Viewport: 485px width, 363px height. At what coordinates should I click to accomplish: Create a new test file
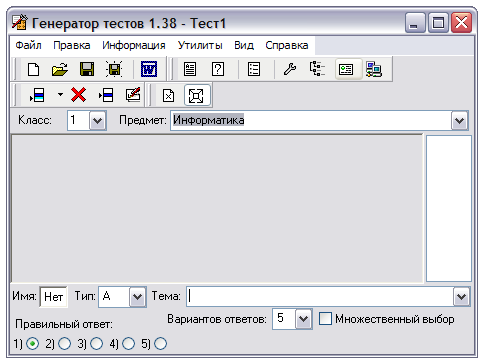click(x=33, y=70)
